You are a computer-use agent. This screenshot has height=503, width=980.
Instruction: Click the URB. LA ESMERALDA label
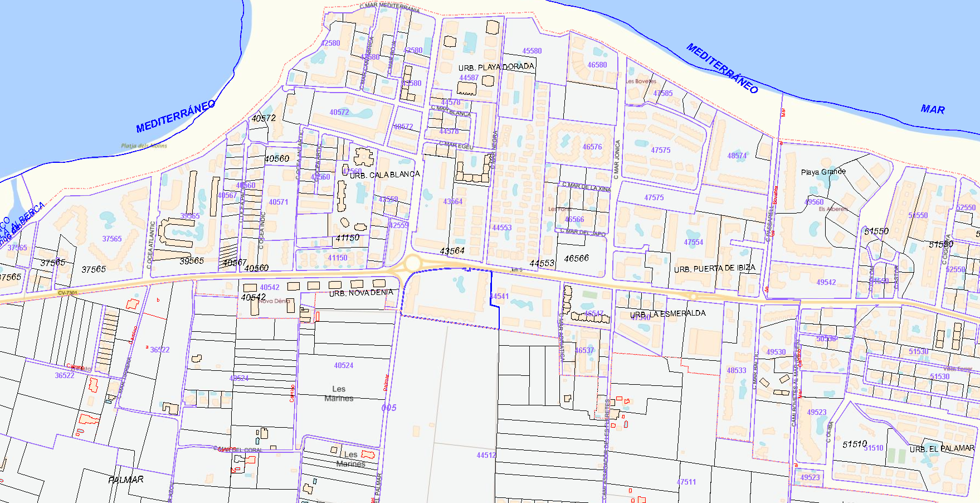(x=667, y=313)
